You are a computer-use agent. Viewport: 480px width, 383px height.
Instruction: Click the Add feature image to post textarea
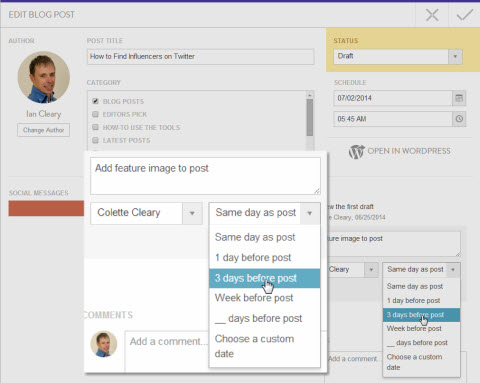tap(205, 176)
